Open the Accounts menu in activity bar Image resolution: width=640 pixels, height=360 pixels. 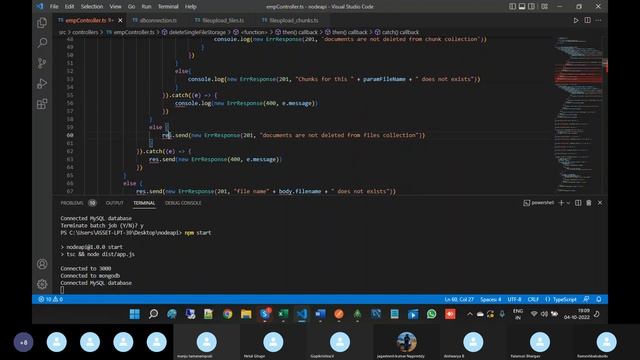coord(42,264)
